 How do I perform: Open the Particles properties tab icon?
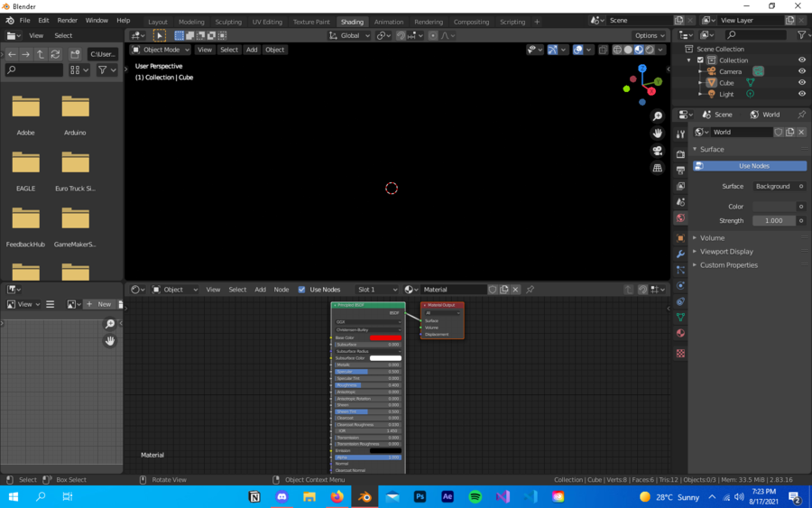coord(680,270)
